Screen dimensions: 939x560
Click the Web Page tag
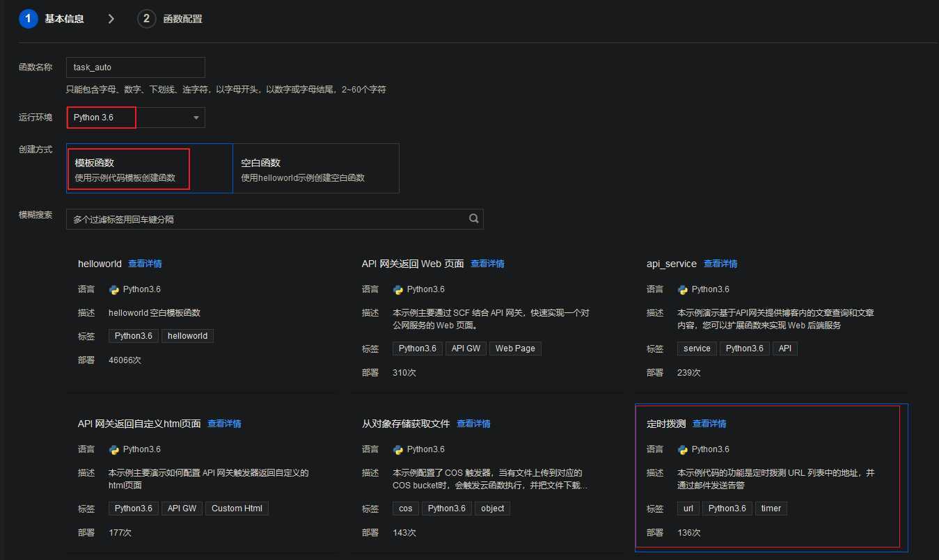[x=515, y=349]
